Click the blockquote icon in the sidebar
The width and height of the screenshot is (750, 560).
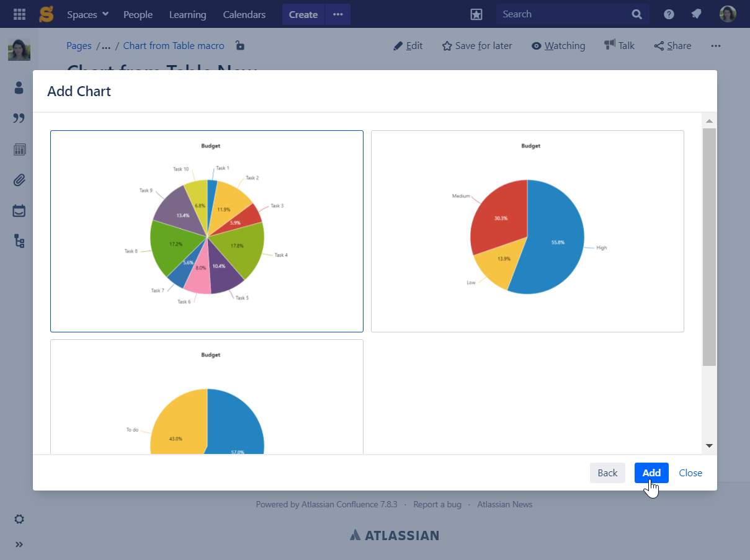[x=19, y=118]
